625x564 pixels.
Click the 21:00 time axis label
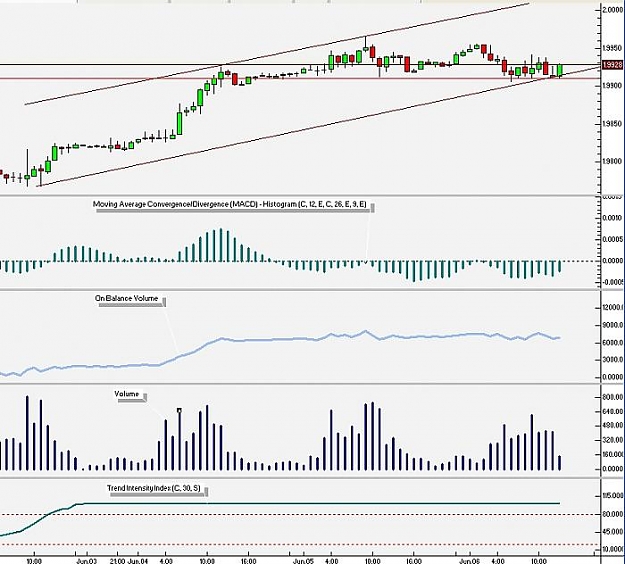point(118,561)
